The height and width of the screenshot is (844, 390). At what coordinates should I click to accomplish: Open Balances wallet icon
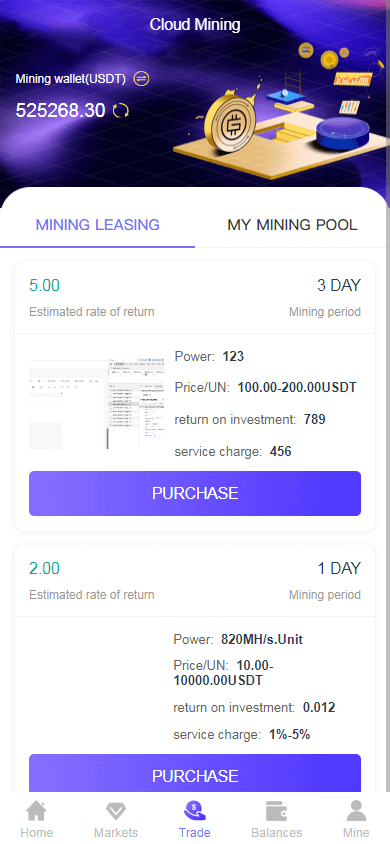pyautogui.click(x=276, y=810)
